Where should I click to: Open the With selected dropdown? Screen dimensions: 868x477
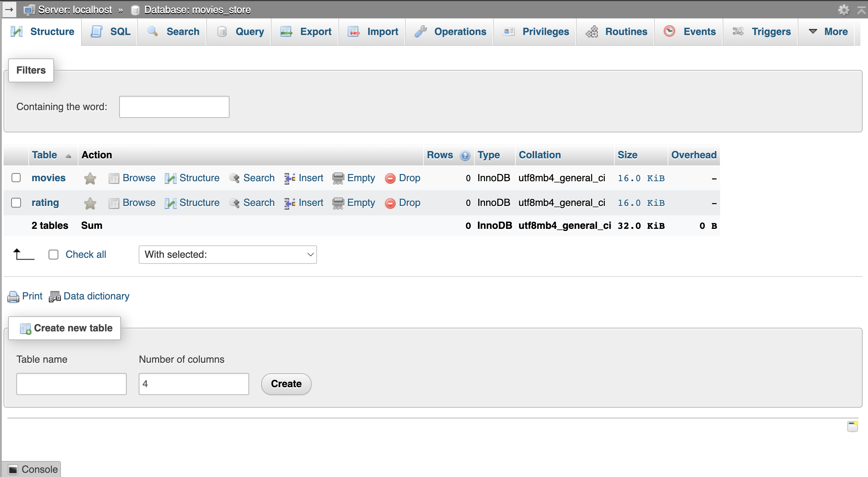pyautogui.click(x=228, y=254)
